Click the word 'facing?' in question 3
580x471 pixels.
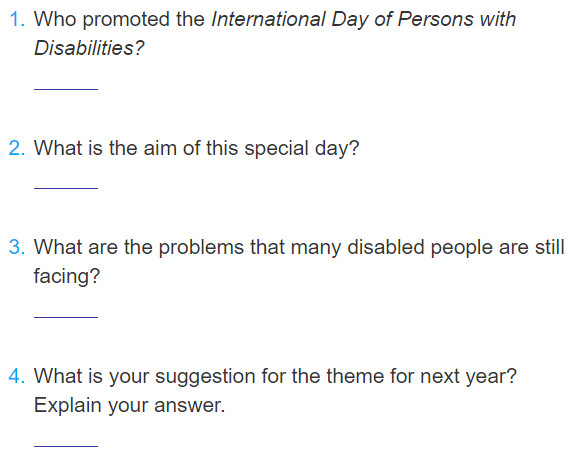click(67, 276)
